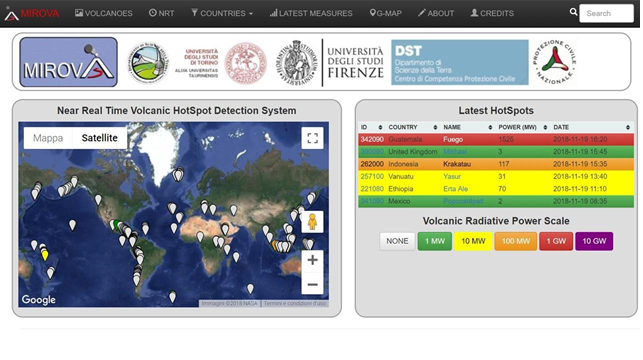This screenshot has width=643, height=360.
Task: Open the NRT page
Action: tap(162, 14)
